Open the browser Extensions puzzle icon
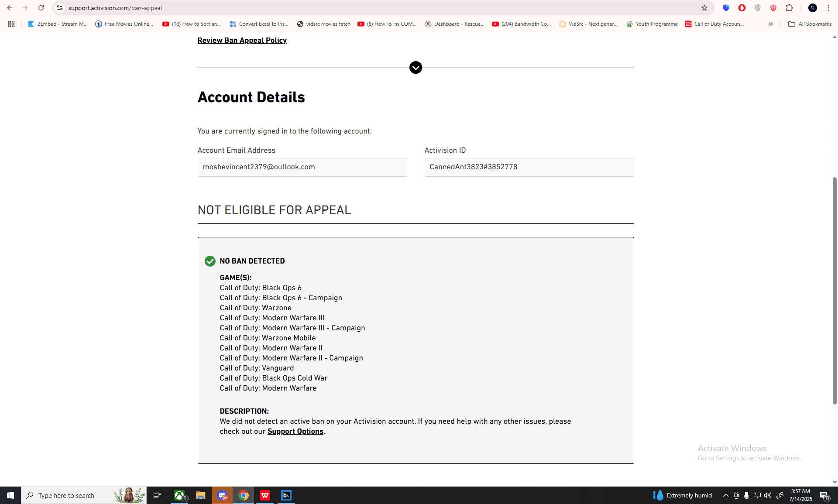 coord(789,8)
